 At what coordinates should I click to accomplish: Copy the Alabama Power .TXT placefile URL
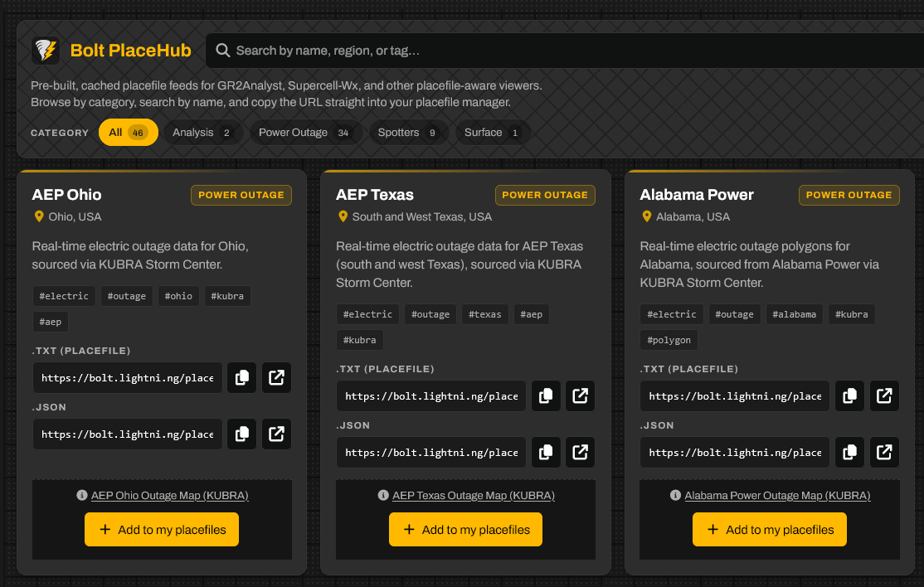tap(849, 395)
